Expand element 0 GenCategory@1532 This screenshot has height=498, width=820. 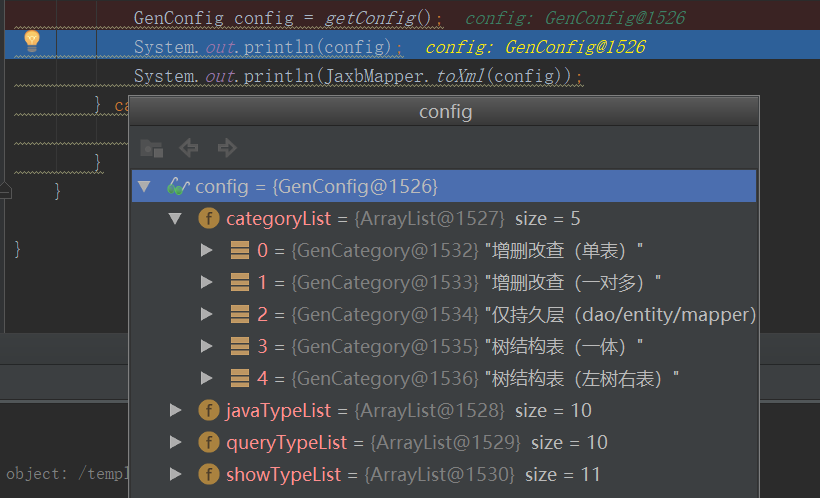point(207,251)
